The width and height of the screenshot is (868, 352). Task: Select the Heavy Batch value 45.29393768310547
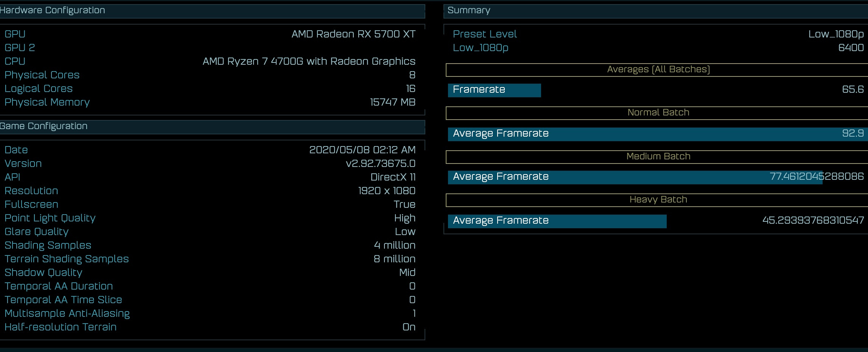coord(813,220)
